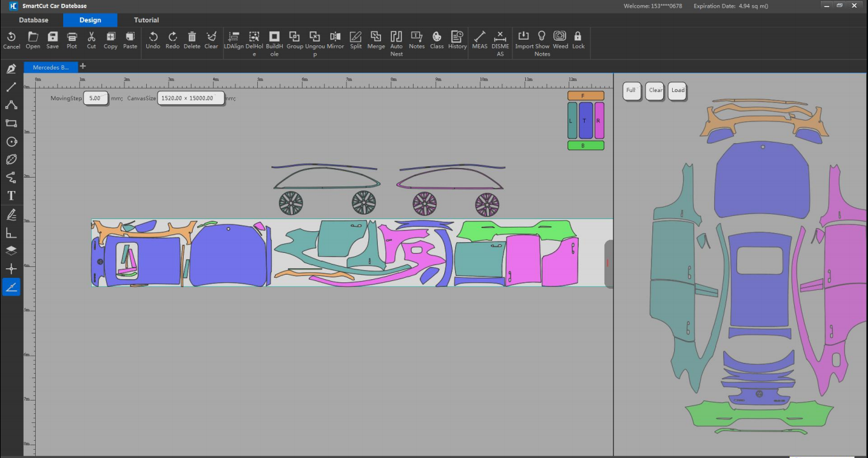Select the rectangle tool in left sidebar

[11, 123]
